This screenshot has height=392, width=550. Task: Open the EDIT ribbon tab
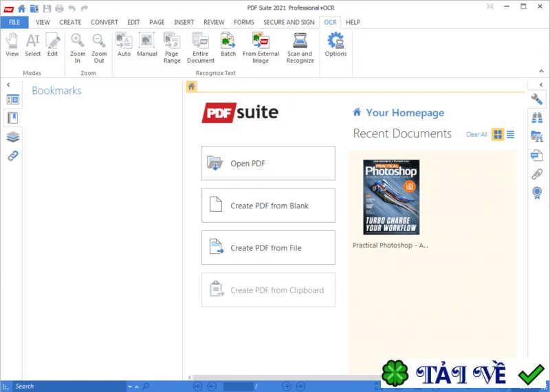(x=133, y=22)
